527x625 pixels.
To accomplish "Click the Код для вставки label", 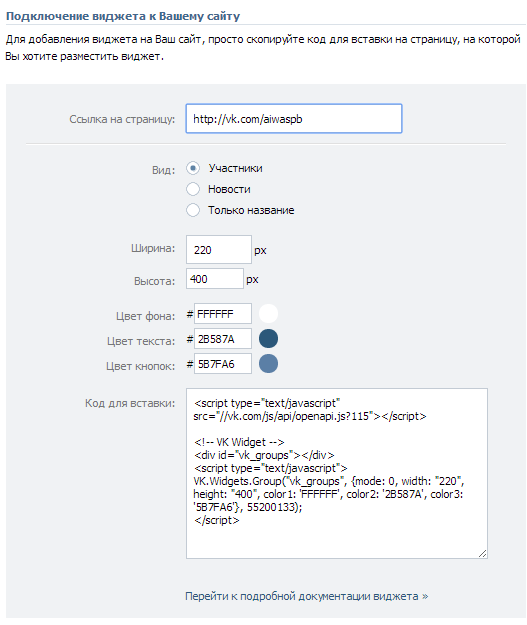I will pyautogui.click(x=130, y=403).
